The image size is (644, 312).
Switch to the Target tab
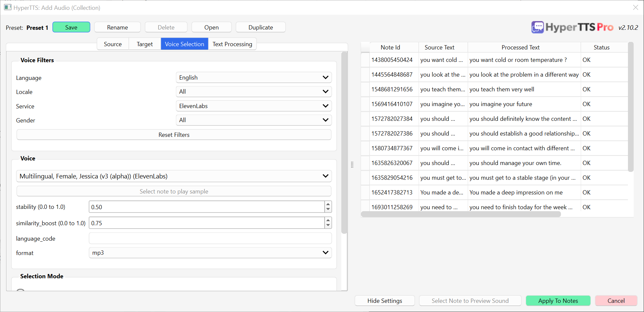144,44
